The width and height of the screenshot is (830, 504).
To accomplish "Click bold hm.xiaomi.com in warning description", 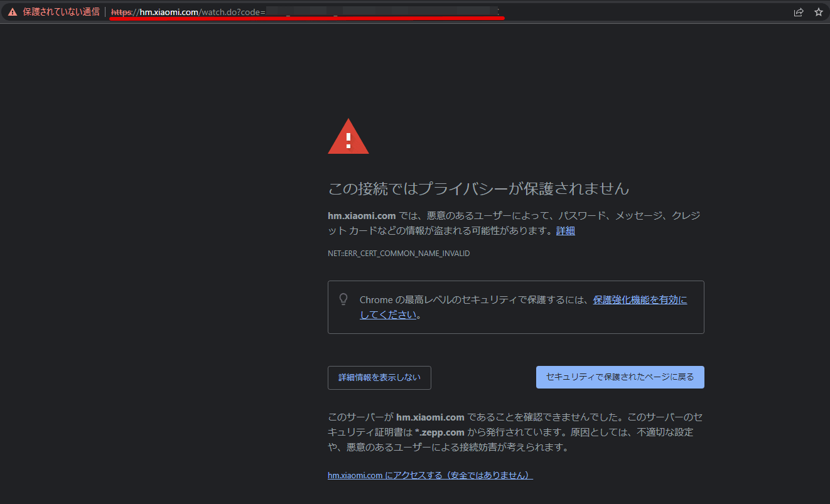I will [x=362, y=216].
